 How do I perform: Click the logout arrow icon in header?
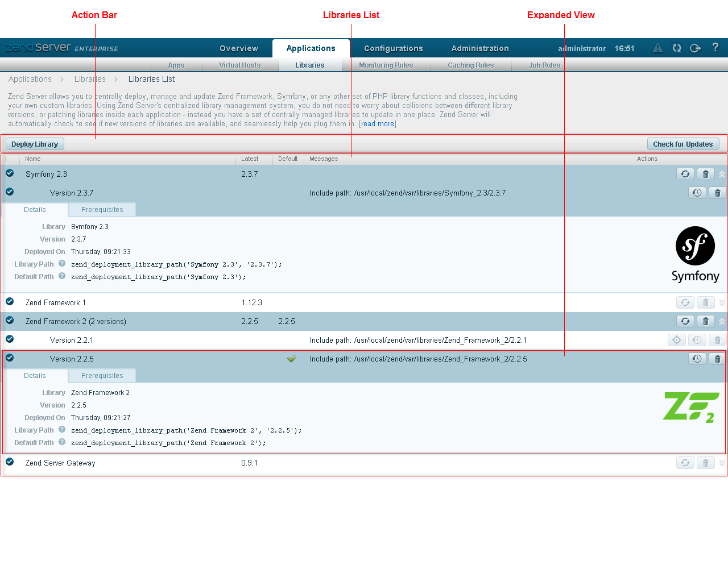[x=695, y=48]
